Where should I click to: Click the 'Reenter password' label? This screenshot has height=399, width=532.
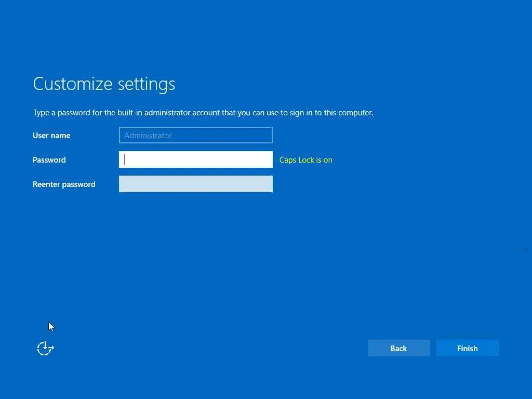tap(64, 184)
